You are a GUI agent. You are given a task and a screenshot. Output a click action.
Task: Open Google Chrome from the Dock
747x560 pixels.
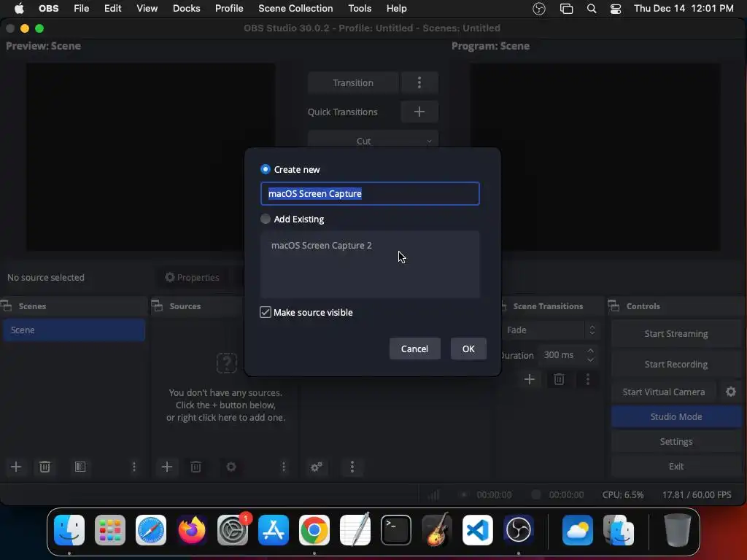(314, 529)
